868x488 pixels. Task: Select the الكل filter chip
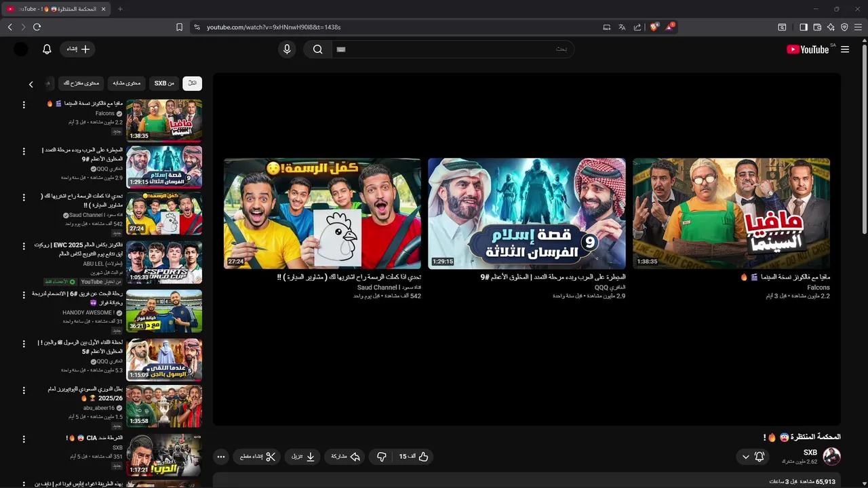tap(192, 83)
